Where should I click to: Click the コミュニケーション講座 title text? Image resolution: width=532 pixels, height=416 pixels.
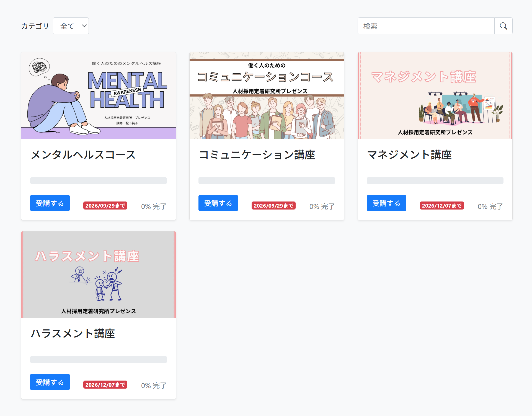[x=257, y=155]
